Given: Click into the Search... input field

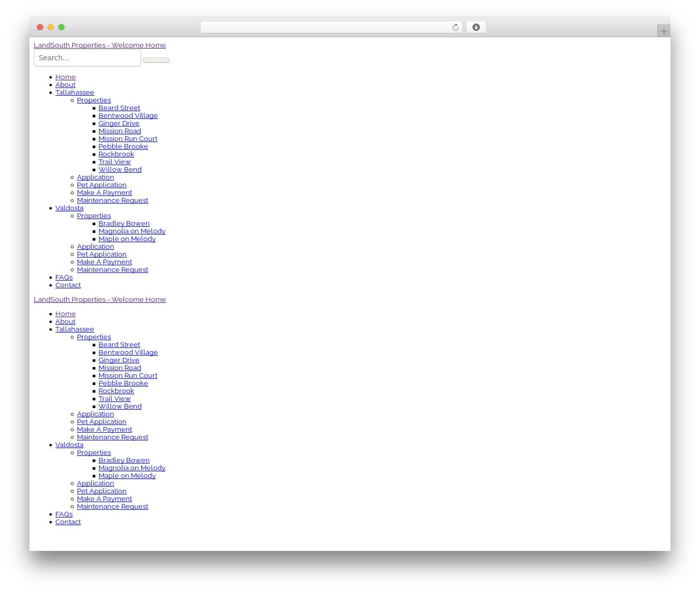Looking at the screenshot, I should [87, 58].
